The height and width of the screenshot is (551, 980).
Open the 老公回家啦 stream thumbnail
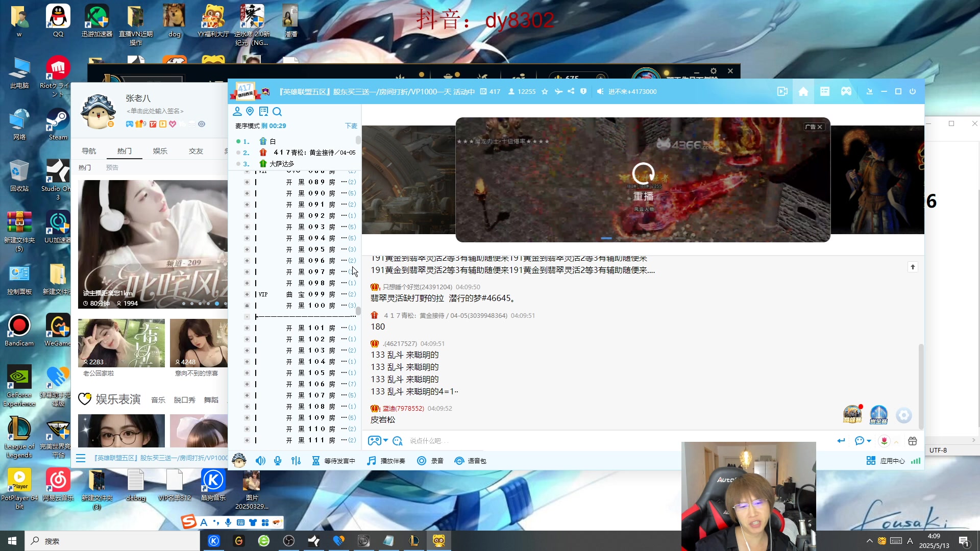click(x=121, y=343)
